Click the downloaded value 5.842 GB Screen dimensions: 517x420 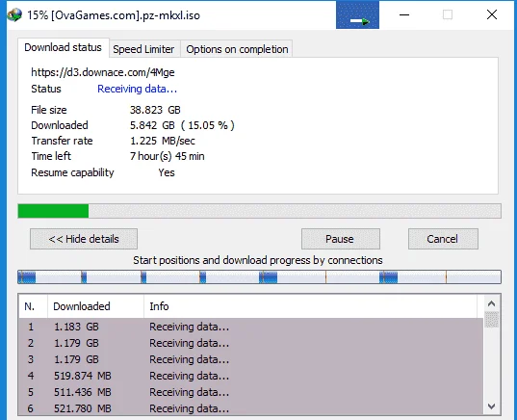(x=152, y=125)
